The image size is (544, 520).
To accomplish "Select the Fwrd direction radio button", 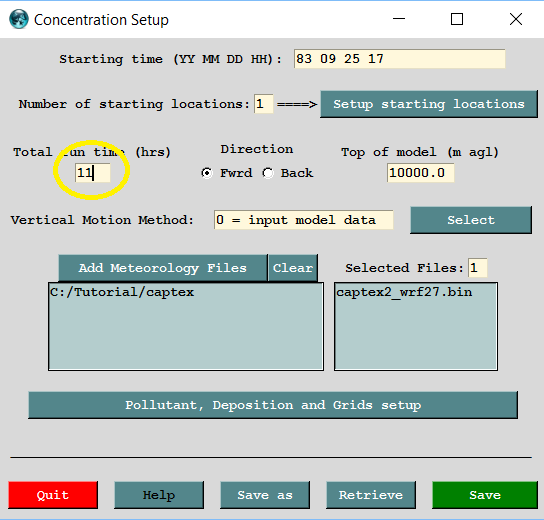I will pos(207,173).
